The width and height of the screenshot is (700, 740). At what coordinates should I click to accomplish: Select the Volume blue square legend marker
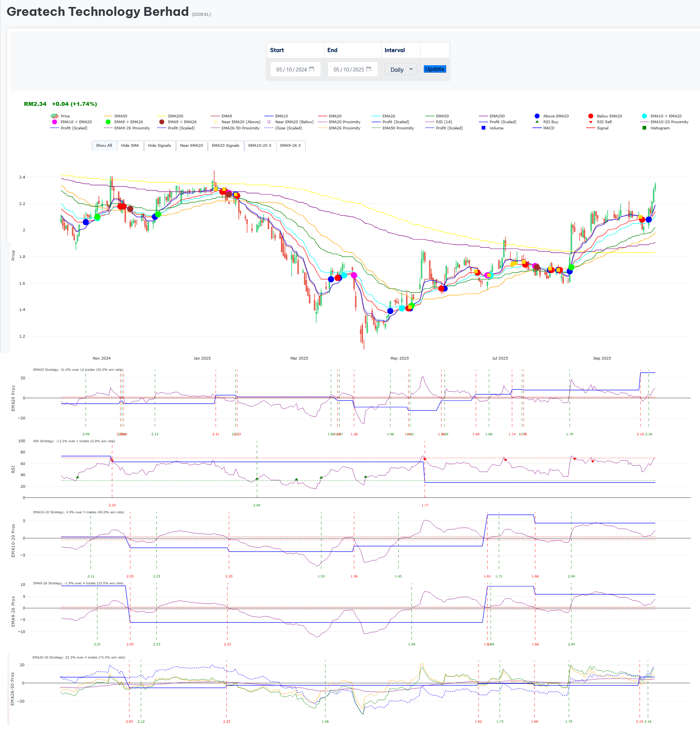click(483, 128)
